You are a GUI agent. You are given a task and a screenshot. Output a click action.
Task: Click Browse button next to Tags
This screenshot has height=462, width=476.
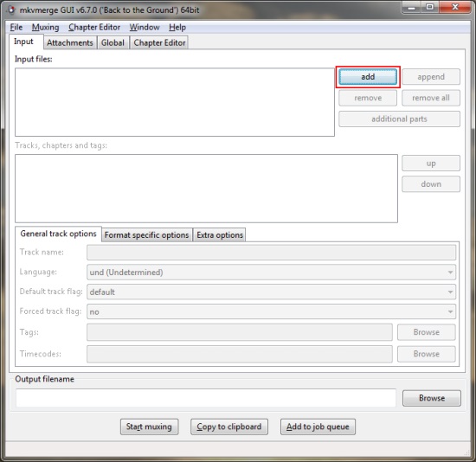pyautogui.click(x=426, y=332)
